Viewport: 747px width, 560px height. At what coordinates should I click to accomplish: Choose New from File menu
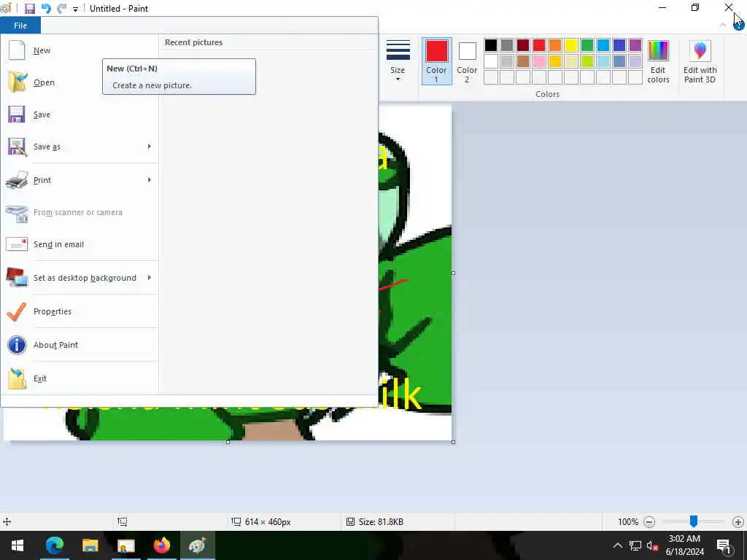[x=80, y=50]
